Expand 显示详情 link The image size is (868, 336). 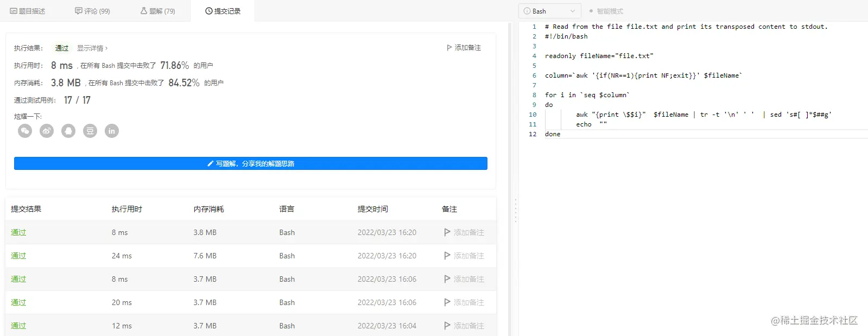[92, 48]
